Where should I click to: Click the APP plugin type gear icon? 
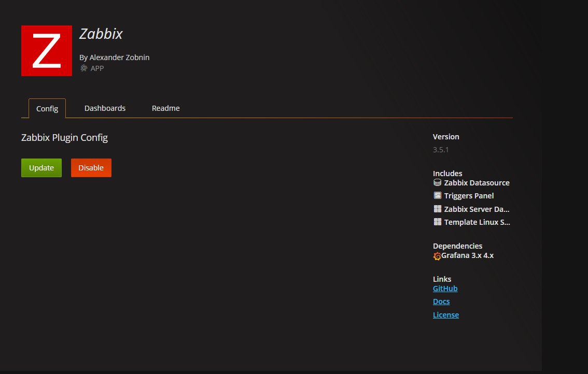pyautogui.click(x=83, y=68)
